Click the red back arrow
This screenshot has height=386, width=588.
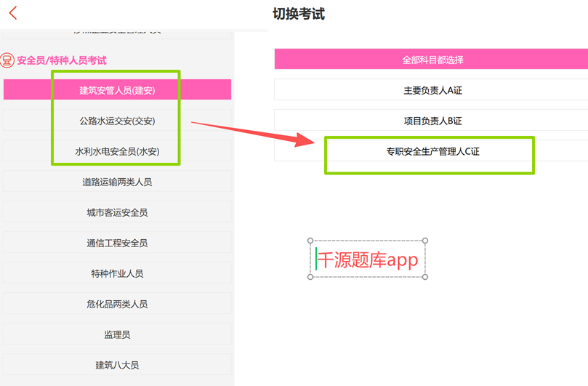(13, 12)
